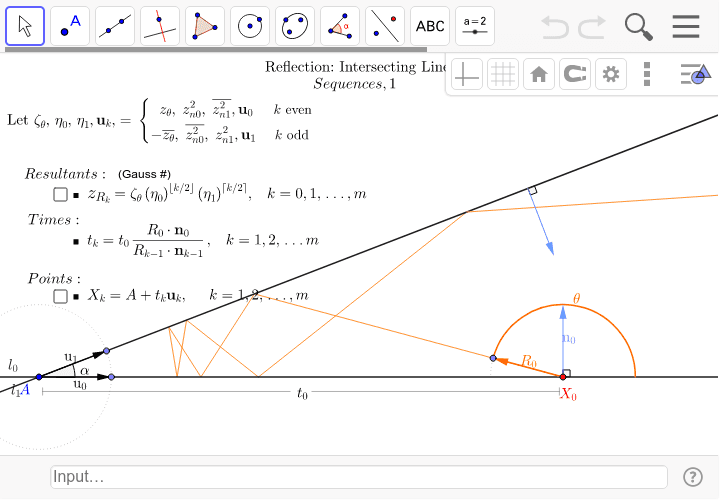Select the Reflect about Line tool
This screenshot has width=720, height=500.
coord(385,26)
